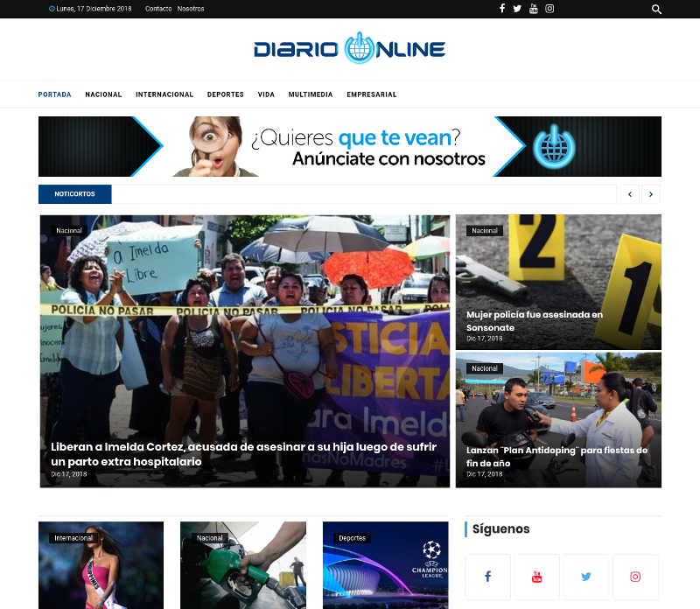Screen dimensions: 700x609
Task: Open the Nacional menu item
Action: (103, 94)
